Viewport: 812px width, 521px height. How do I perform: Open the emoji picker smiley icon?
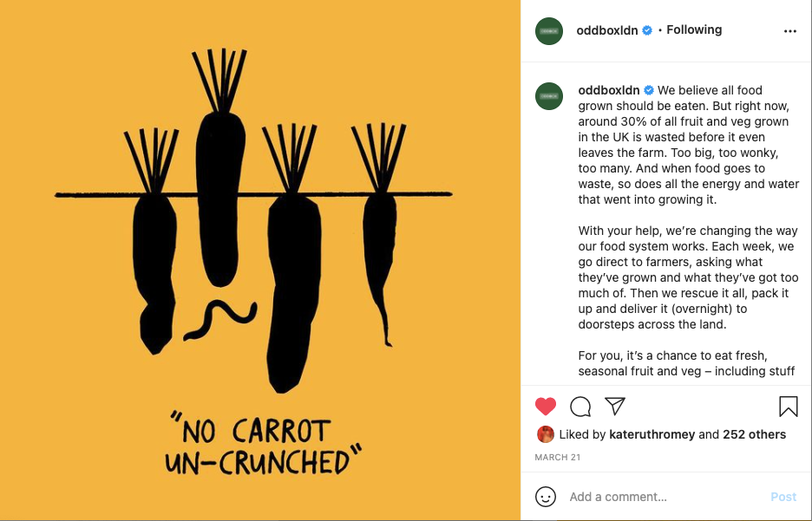click(x=546, y=497)
